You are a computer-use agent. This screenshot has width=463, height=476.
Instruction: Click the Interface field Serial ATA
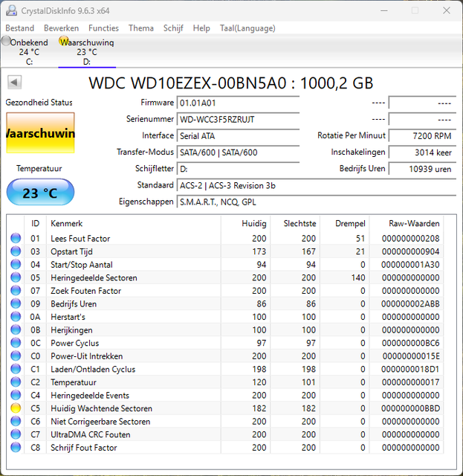[238, 135]
